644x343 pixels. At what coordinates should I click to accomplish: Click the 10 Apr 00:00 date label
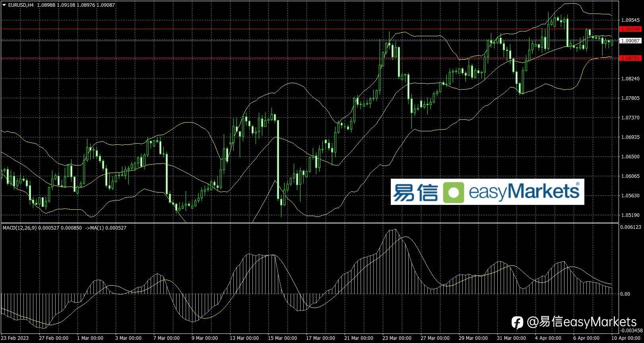click(x=626, y=338)
